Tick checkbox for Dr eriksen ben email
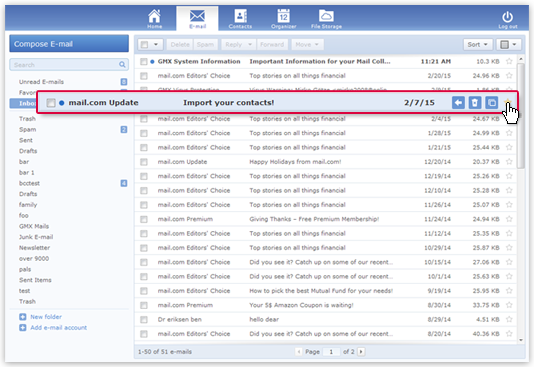This screenshot has width=534, height=367. click(144, 320)
